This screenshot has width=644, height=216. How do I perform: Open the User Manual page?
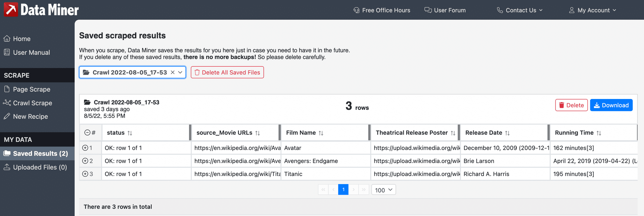pyautogui.click(x=27, y=52)
